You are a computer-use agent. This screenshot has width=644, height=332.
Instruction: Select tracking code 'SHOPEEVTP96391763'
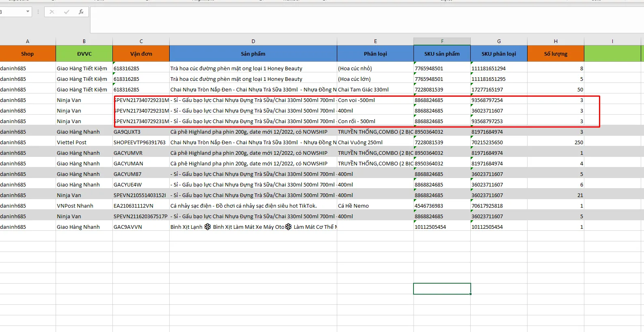click(x=141, y=142)
